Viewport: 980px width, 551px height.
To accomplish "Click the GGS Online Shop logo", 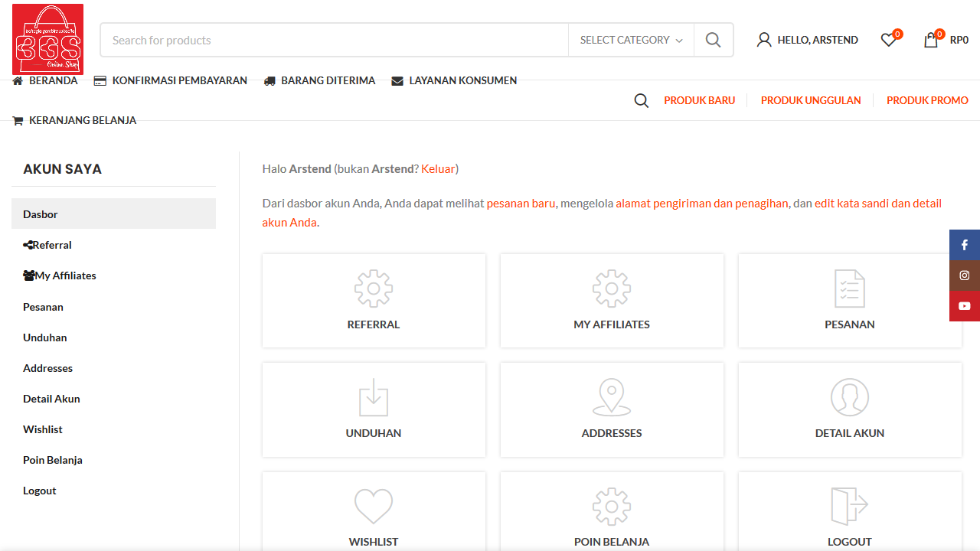I will pos(48,39).
